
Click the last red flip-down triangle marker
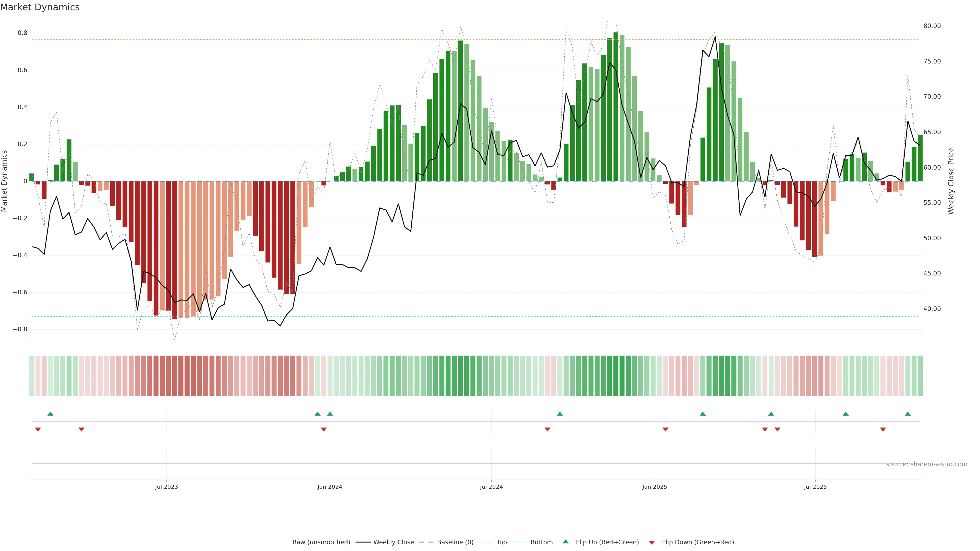[883, 429]
